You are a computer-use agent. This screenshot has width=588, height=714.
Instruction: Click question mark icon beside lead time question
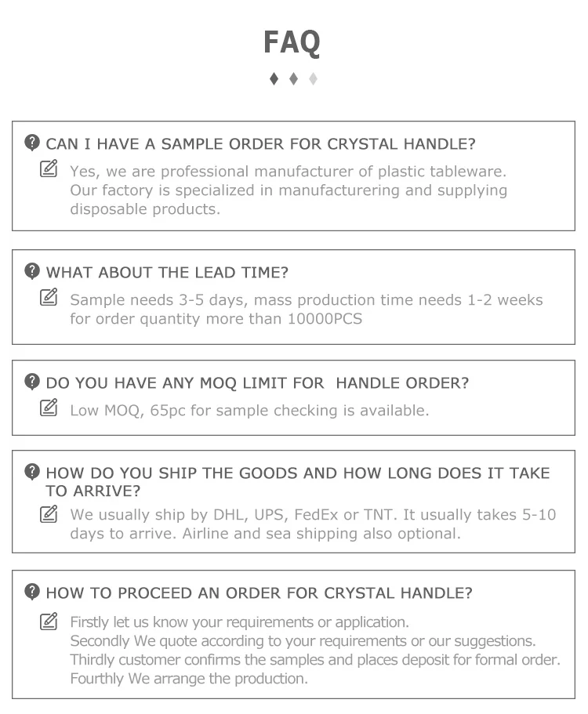(32, 271)
